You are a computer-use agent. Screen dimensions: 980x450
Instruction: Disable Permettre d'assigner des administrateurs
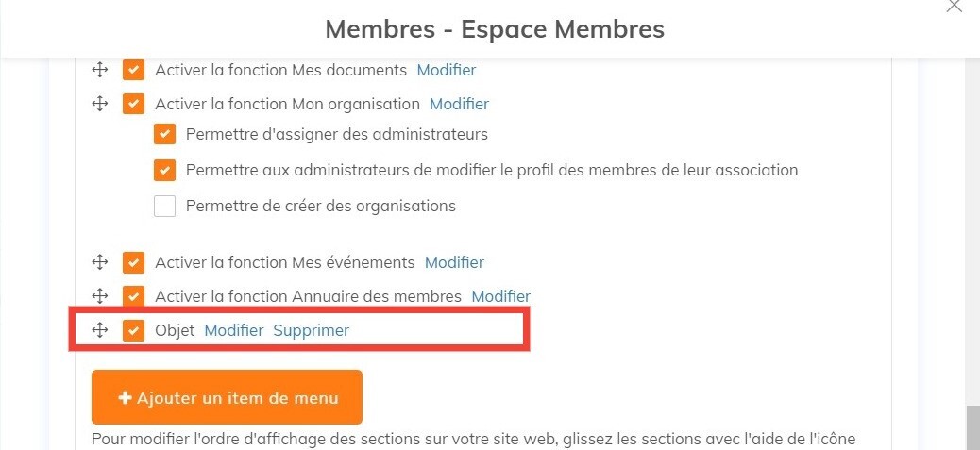[165, 134]
